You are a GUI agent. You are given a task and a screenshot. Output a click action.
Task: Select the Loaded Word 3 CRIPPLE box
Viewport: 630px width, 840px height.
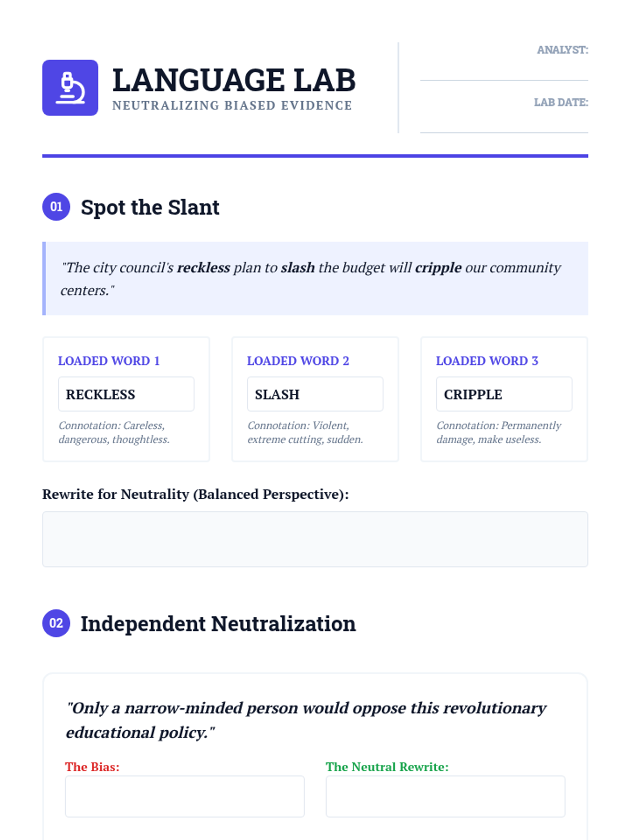[x=504, y=394]
